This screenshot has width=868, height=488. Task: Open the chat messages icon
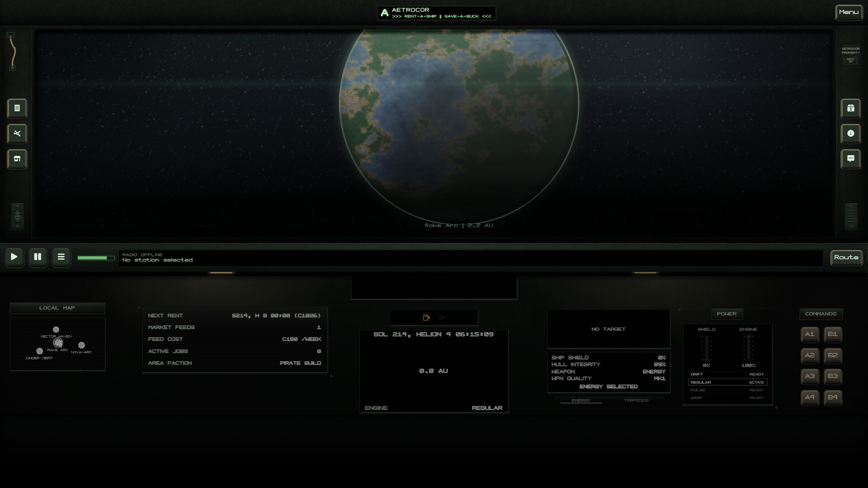pos(850,159)
